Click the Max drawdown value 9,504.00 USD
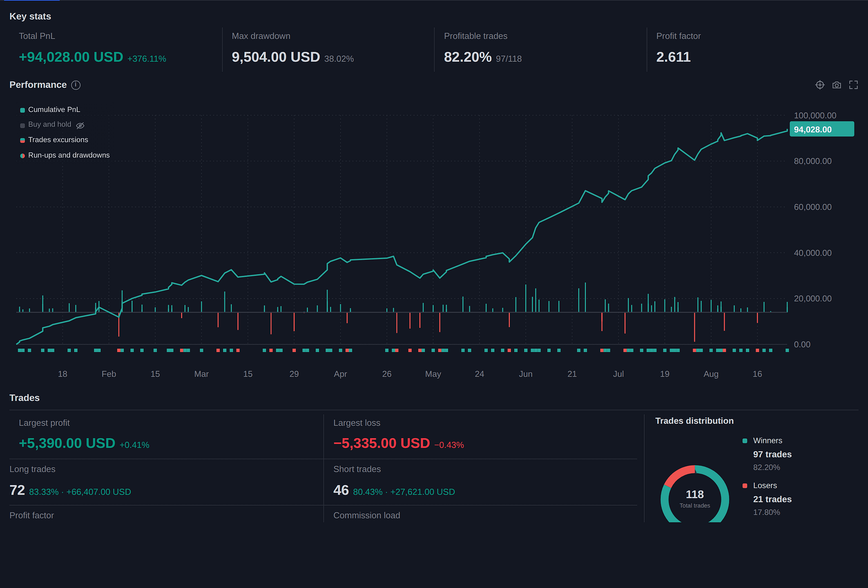The image size is (868, 588). point(276,57)
